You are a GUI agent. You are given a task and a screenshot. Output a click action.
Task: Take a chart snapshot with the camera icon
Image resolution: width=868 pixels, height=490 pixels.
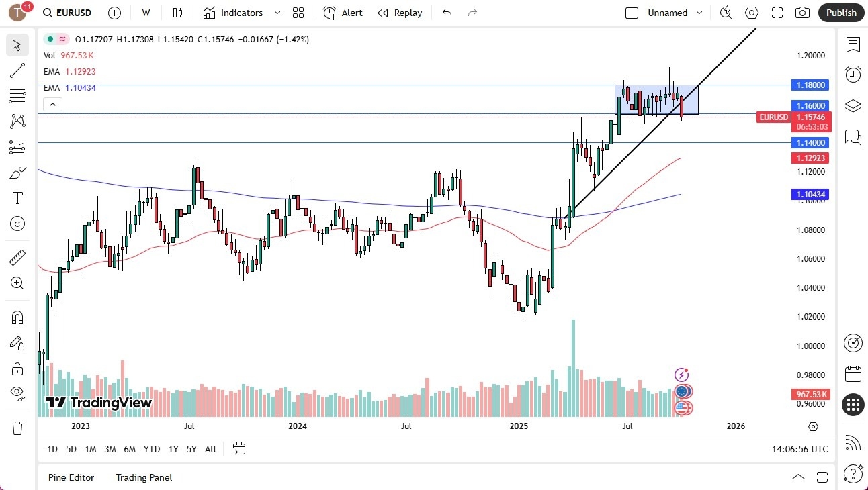pyautogui.click(x=802, y=12)
